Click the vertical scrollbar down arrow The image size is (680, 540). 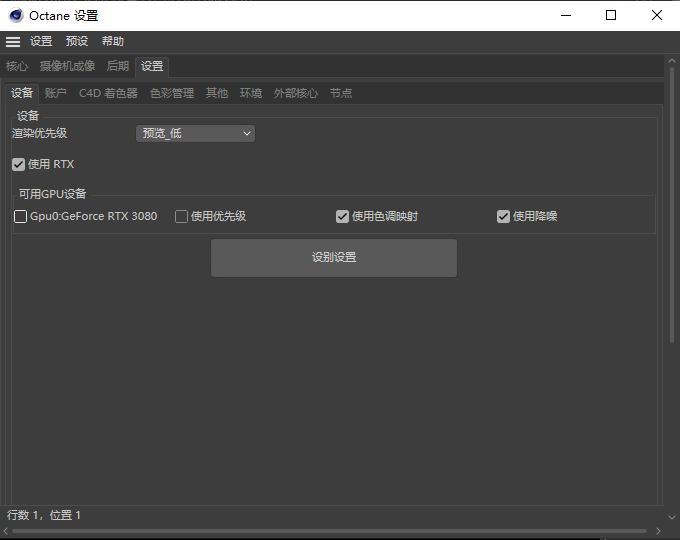point(672,517)
